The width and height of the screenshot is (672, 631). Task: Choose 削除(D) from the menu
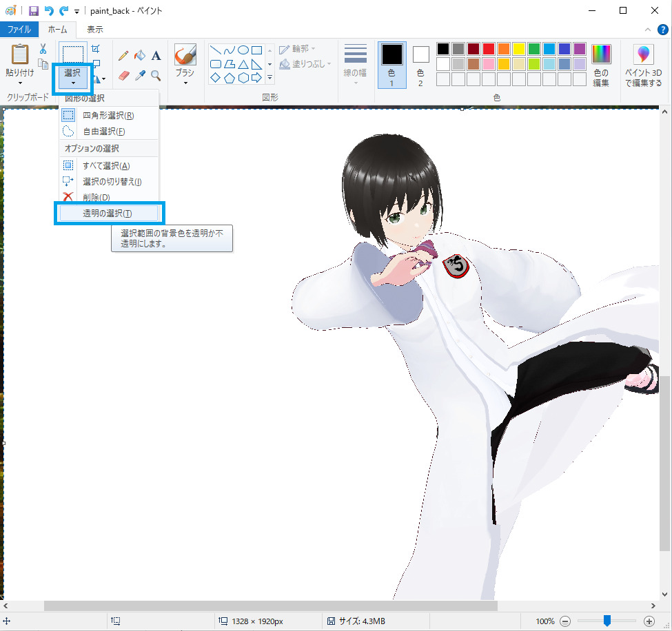click(109, 198)
